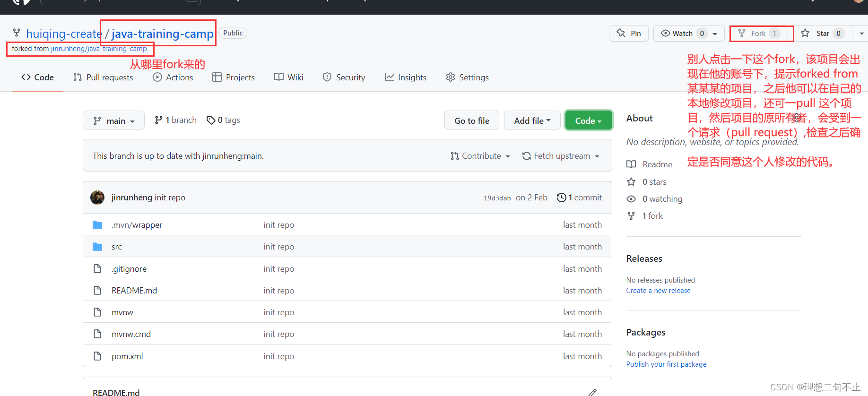The image size is (868, 396).
Task: Click Create a new release
Action: point(658,291)
